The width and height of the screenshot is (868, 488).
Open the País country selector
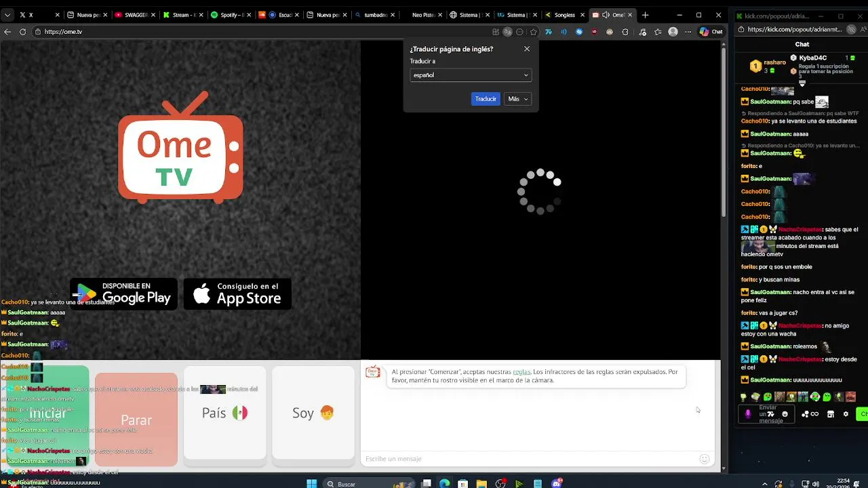point(224,413)
